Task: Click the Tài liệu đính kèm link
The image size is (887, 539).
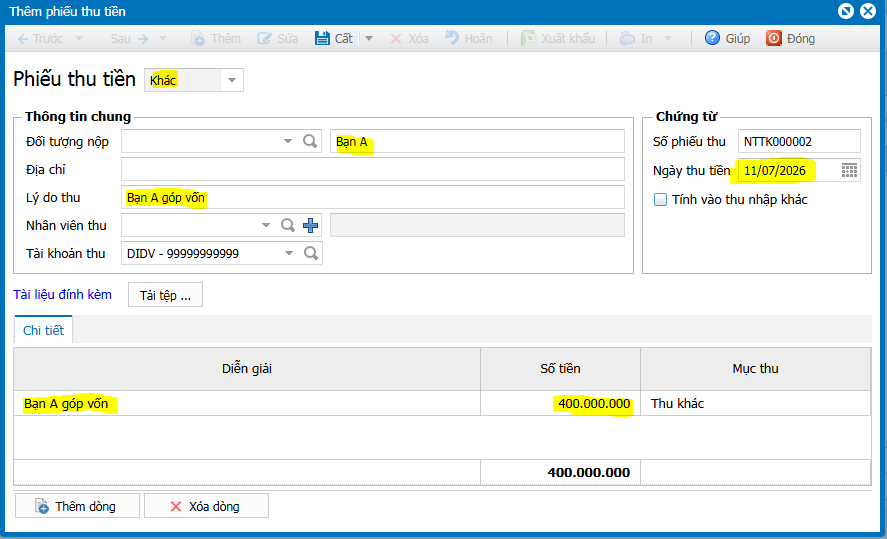Action: pos(62,294)
